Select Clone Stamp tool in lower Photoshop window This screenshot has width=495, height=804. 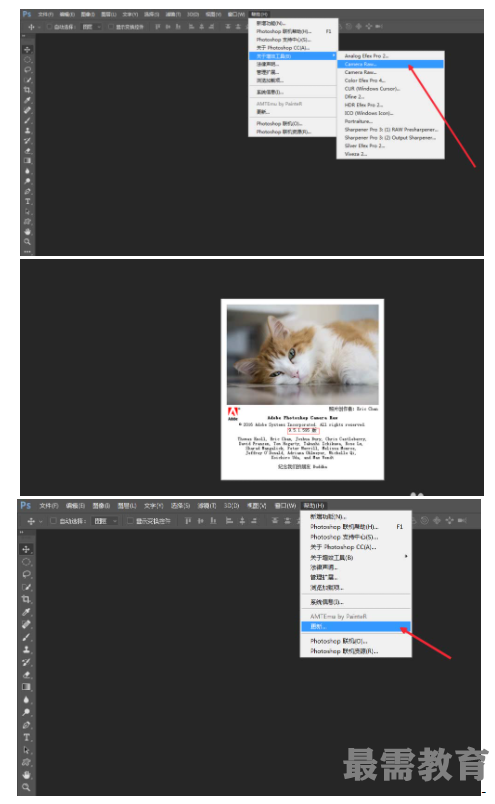[x=26, y=650]
